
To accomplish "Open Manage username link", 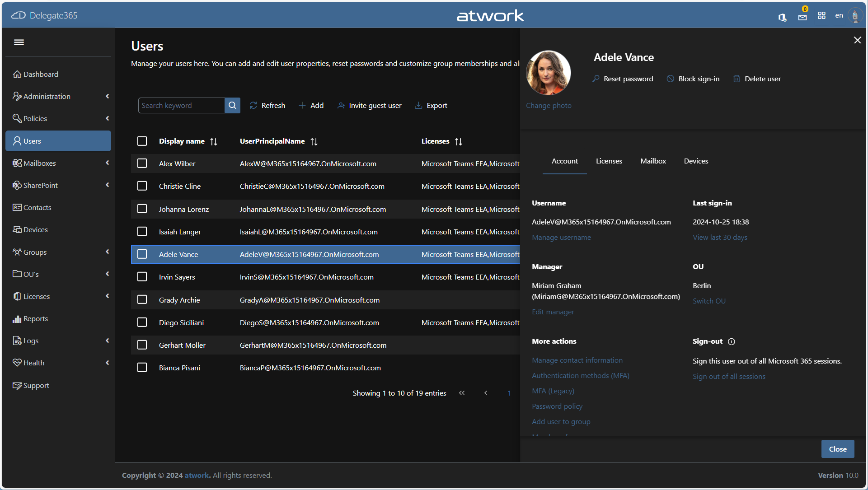I will [561, 238].
